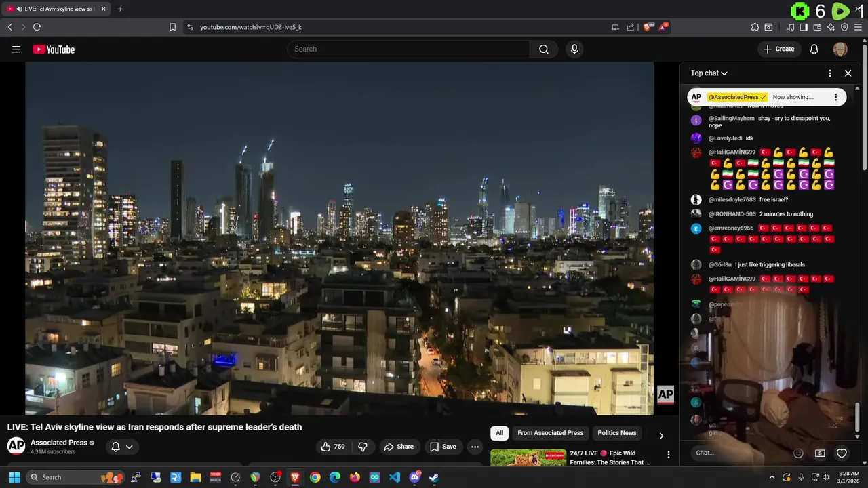Viewport: 868px width, 488px height.
Task: Open Steam from the taskbar
Action: (x=434, y=477)
